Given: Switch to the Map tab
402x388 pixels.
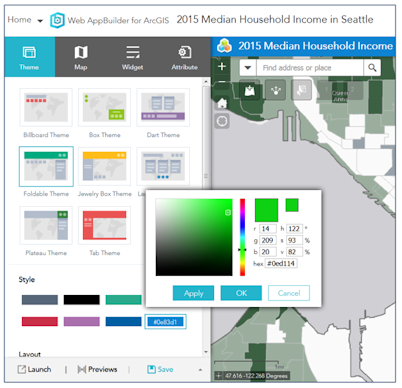Looking at the screenshot, I should 81,57.
